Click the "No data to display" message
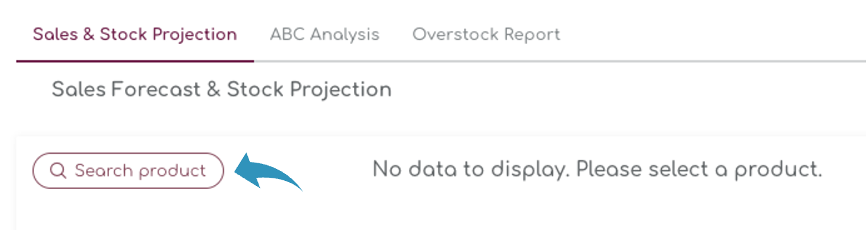 click(x=597, y=169)
